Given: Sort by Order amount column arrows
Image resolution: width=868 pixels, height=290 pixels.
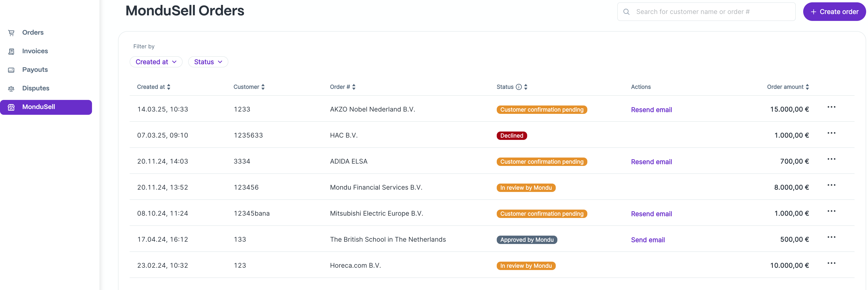Looking at the screenshot, I should click(807, 87).
